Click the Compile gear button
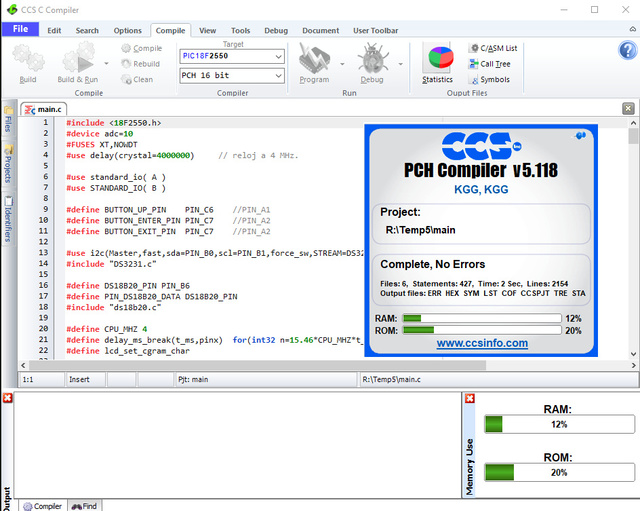 pos(142,48)
